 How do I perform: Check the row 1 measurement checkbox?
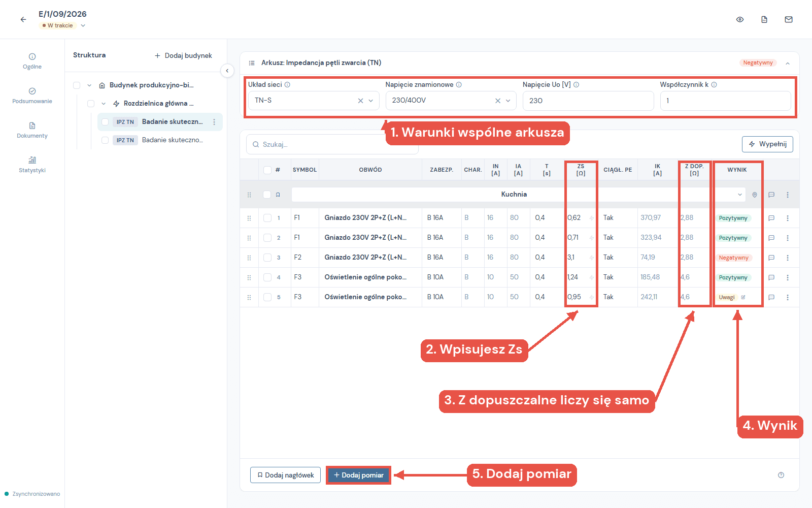pos(267,218)
